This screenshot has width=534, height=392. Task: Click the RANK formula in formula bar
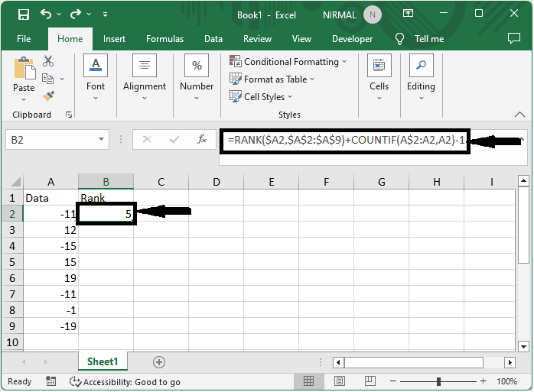(346, 140)
